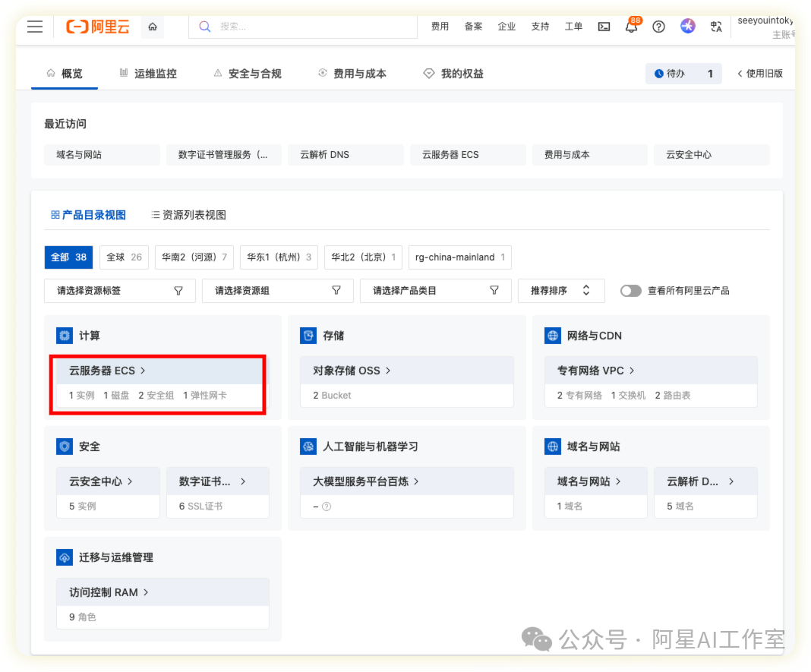Click the 安全 shield icon

pos(64,446)
